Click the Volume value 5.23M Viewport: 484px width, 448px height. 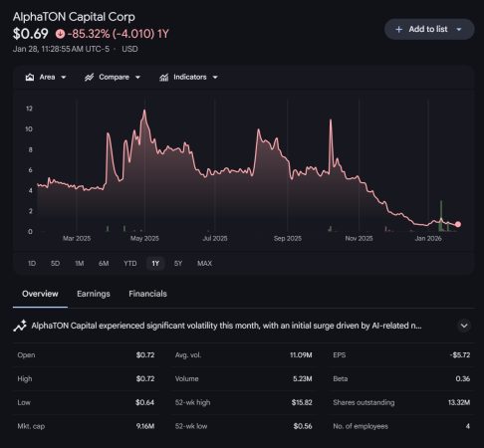(x=303, y=378)
